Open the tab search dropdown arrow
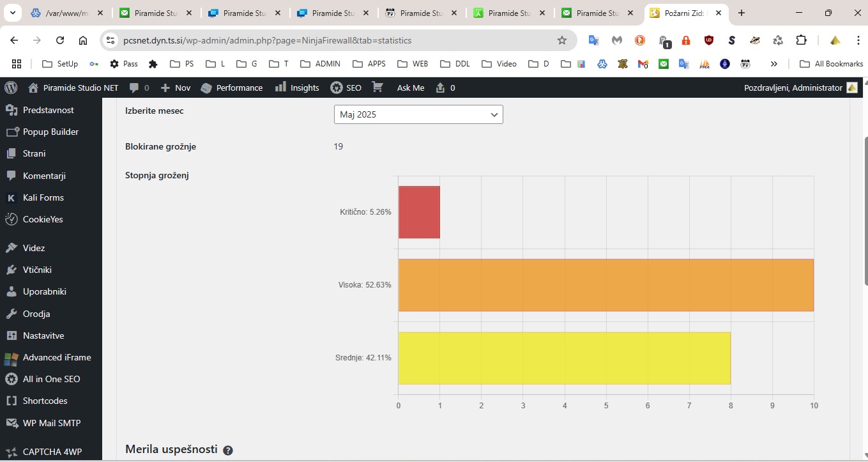868x462 pixels. click(12, 13)
